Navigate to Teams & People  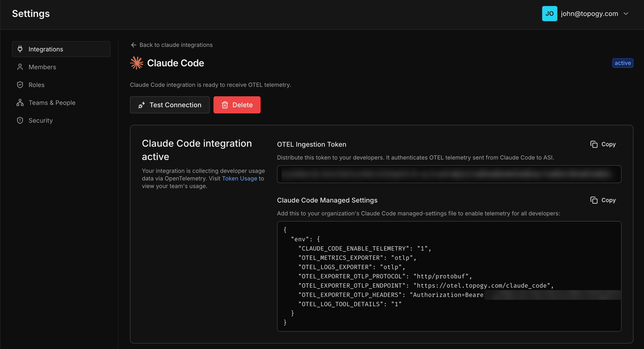[x=61, y=103]
